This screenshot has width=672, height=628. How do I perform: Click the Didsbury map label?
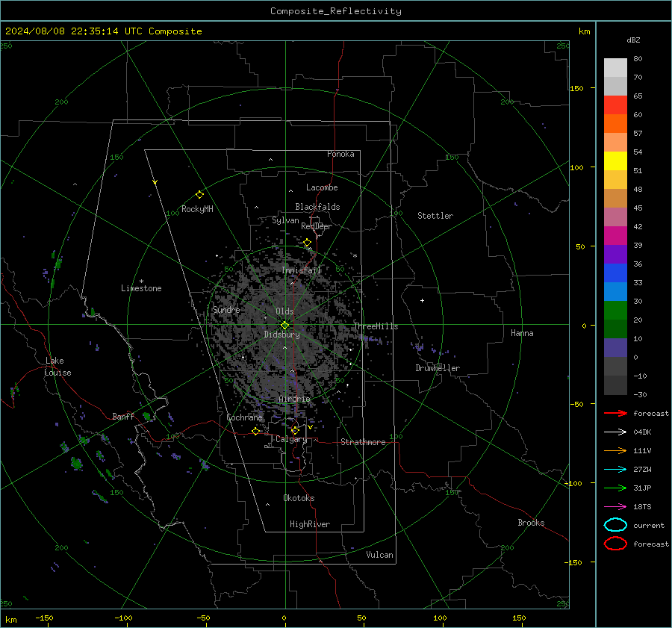pos(281,335)
